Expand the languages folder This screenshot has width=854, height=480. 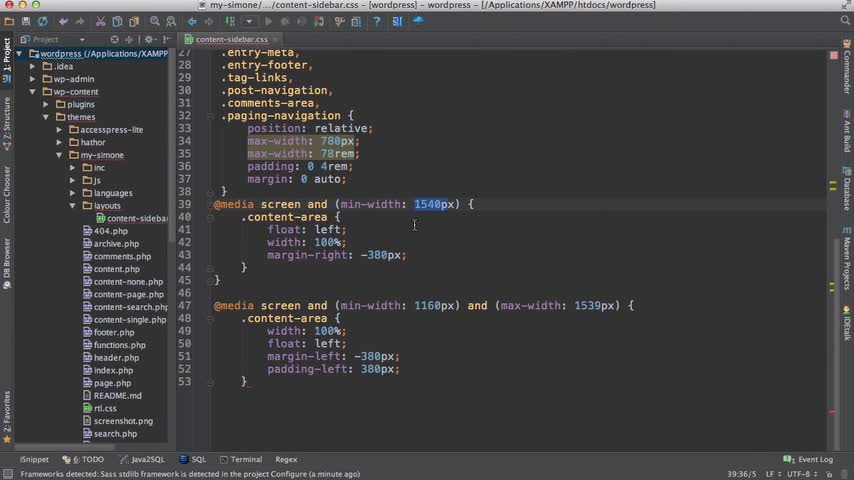click(x=72, y=193)
